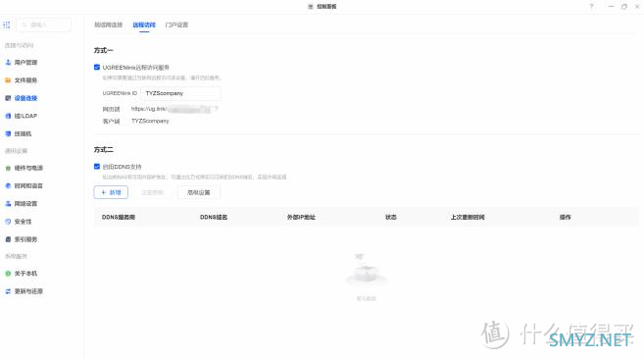This screenshot has width=644, height=359.
Task: Copy the ug.link web address icon
Action: pyautogui.click(x=216, y=109)
